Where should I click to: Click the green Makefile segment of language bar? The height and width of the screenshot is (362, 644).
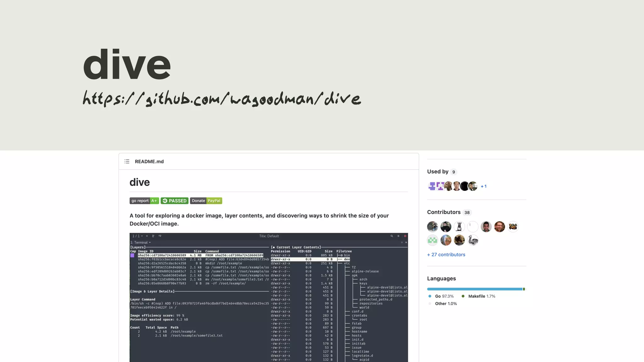pyautogui.click(x=524, y=289)
